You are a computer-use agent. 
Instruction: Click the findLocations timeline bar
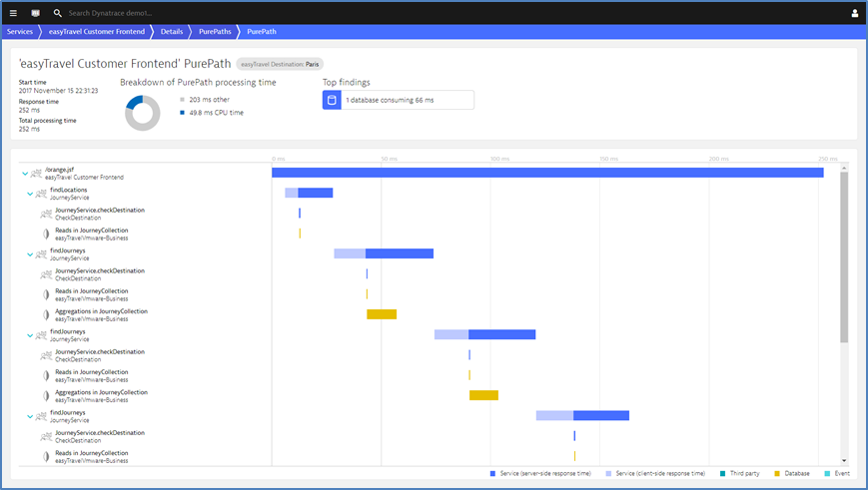(x=309, y=193)
